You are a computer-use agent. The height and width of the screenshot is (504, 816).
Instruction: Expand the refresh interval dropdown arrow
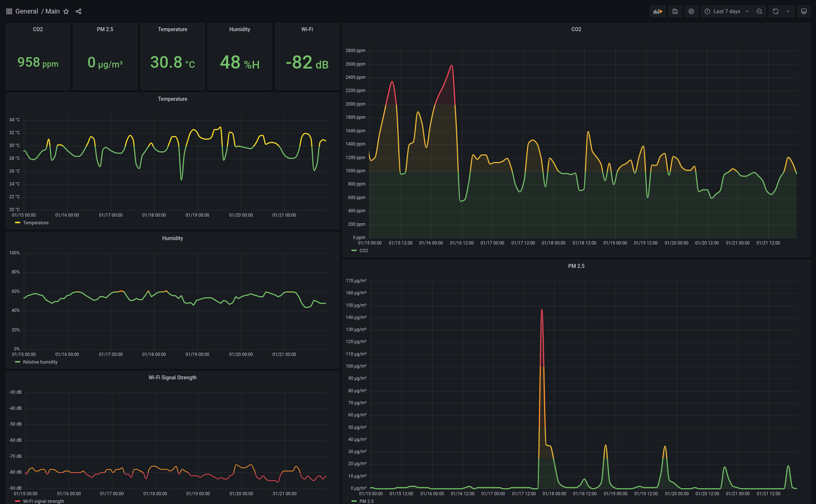click(x=788, y=11)
